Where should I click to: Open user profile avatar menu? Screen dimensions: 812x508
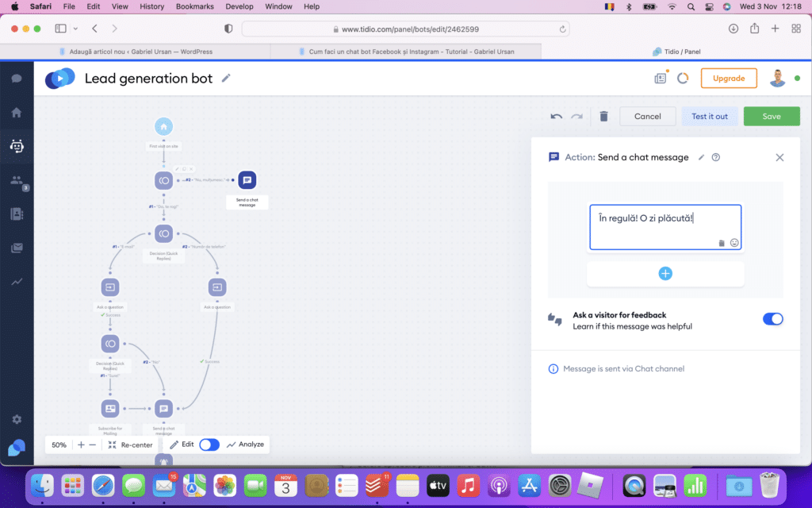coord(777,79)
